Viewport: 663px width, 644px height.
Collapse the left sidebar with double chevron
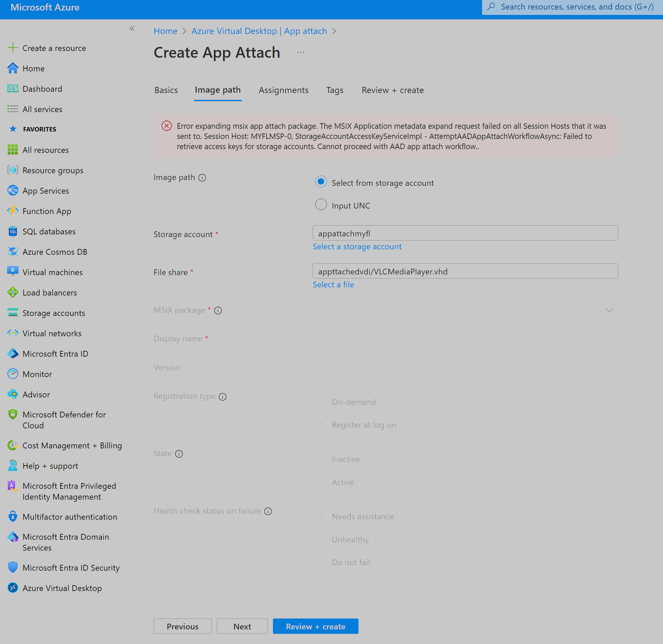click(132, 29)
